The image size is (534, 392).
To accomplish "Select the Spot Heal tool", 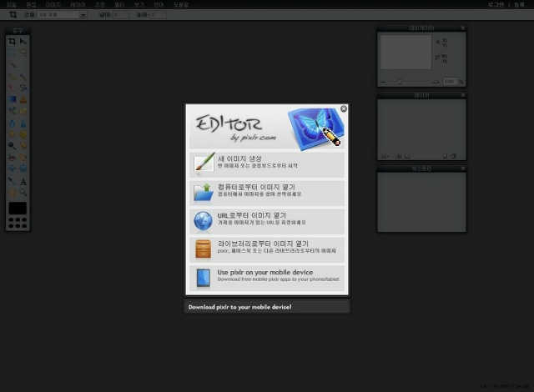I will pos(23,158).
